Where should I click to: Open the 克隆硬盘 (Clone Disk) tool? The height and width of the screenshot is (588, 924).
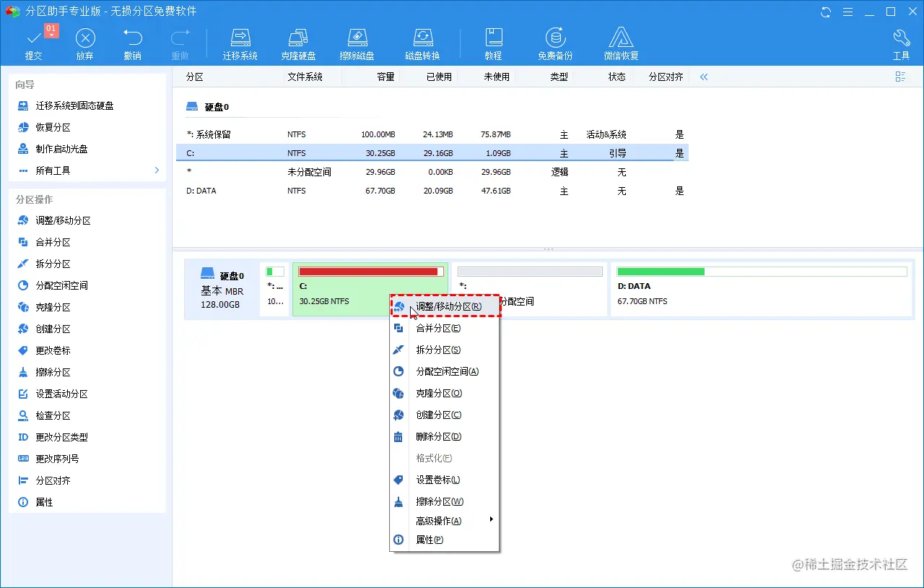pyautogui.click(x=298, y=42)
